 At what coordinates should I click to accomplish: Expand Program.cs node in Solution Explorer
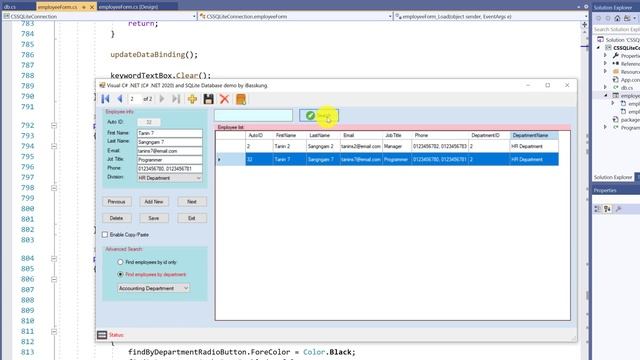tap(606, 127)
